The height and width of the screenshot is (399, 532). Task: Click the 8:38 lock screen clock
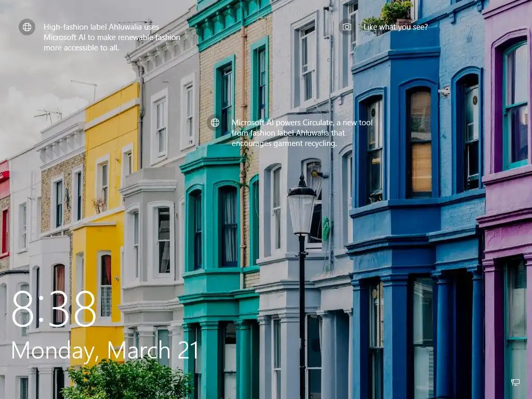(54, 309)
